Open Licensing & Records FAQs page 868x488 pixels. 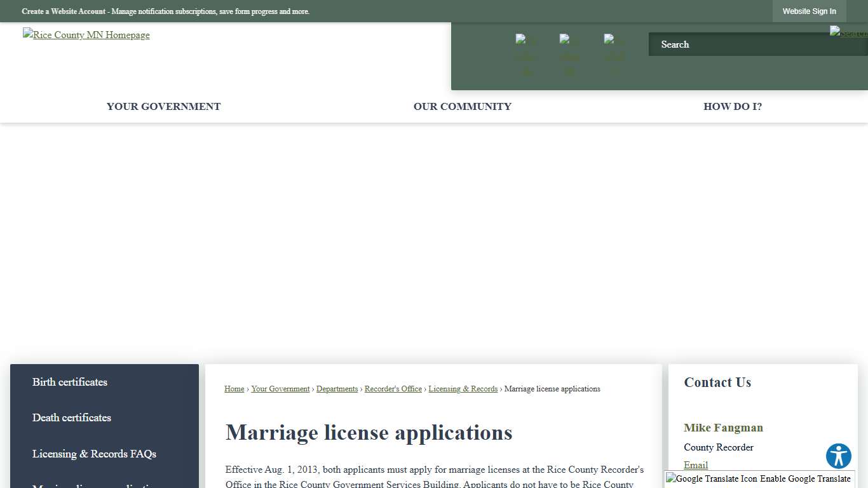tap(93, 454)
